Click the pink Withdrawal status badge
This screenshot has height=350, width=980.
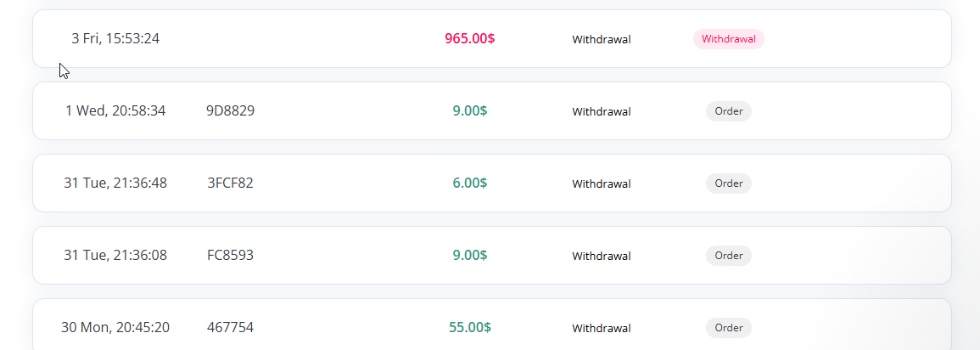728,39
